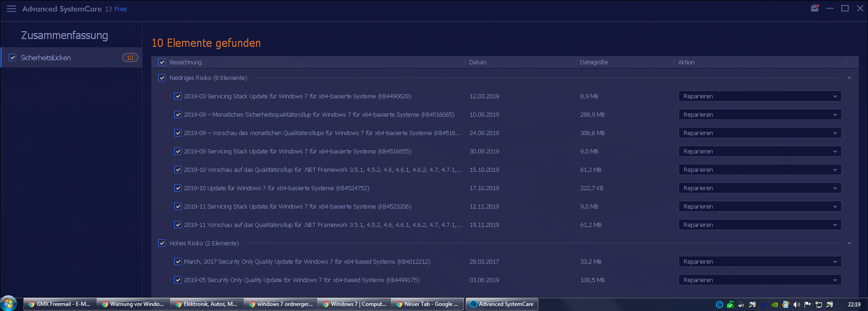The image size is (868, 311).
Task: Sort by the Datum column header
Action: (x=478, y=62)
